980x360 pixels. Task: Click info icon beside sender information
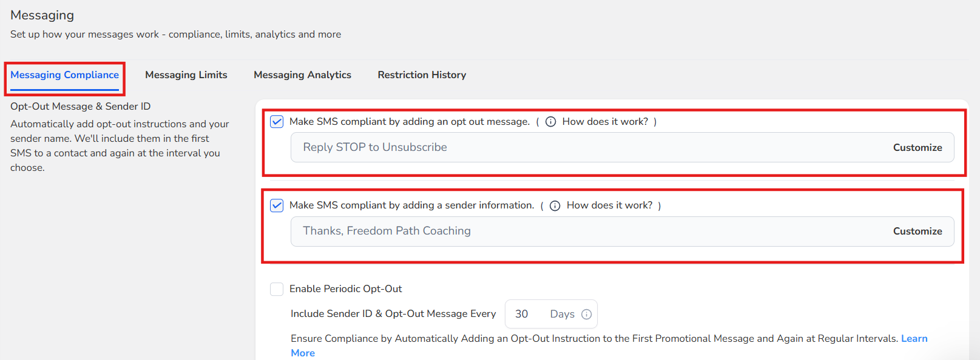[555, 205]
